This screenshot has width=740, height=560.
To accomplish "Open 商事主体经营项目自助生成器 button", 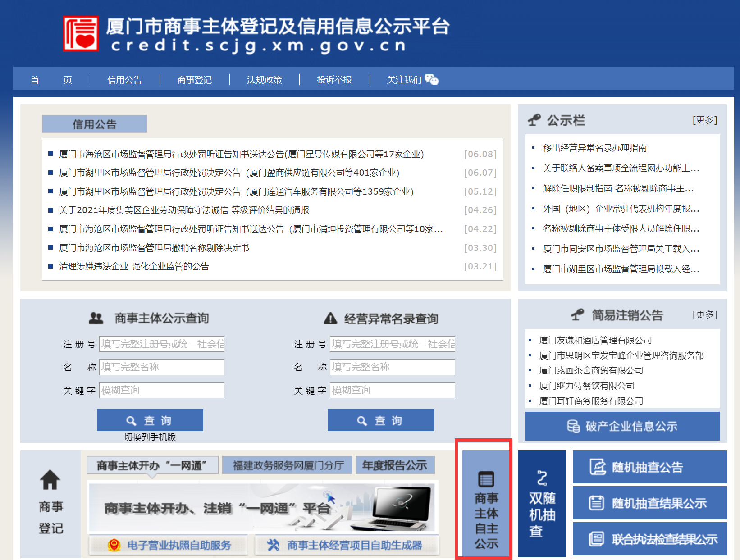I will pos(347,545).
